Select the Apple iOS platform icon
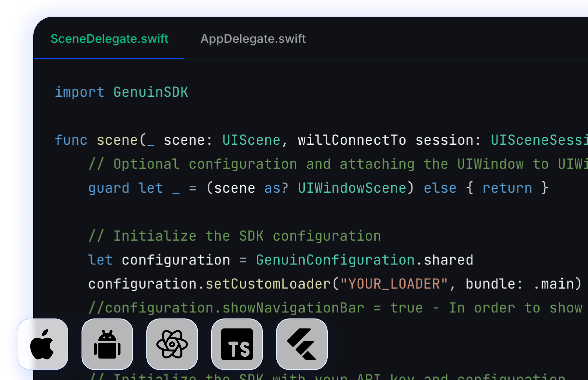 (42, 344)
